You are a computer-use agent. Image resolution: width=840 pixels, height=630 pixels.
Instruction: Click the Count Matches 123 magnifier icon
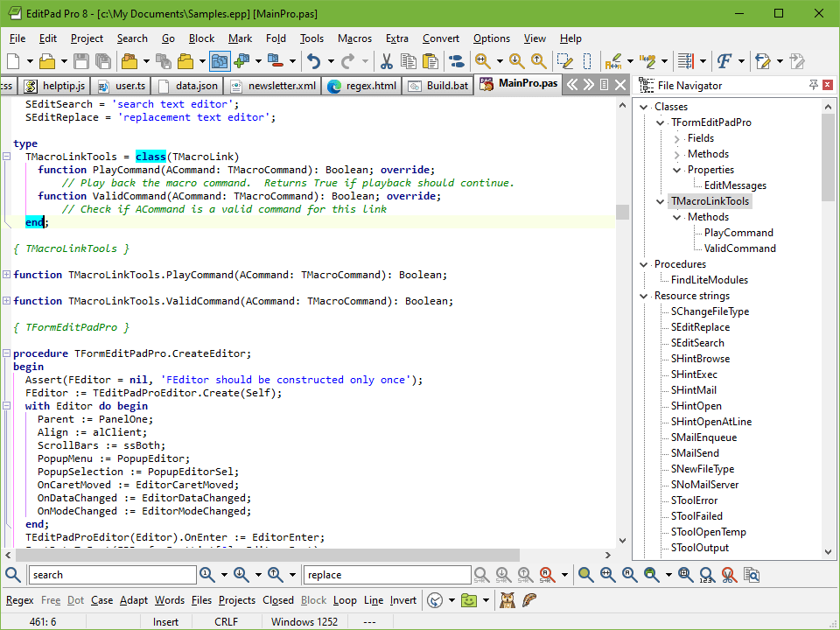point(706,575)
